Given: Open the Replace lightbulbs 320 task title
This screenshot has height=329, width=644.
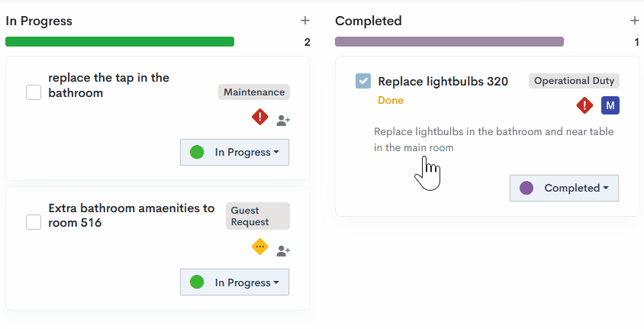Looking at the screenshot, I should [443, 82].
